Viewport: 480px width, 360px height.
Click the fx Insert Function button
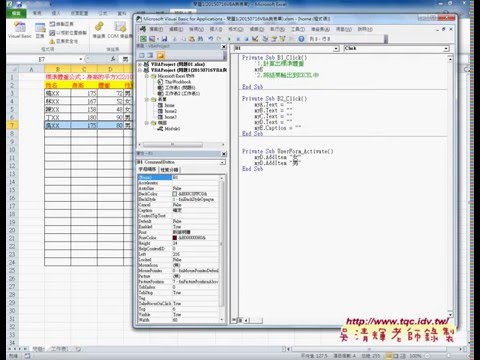pyautogui.click(x=113, y=59)
